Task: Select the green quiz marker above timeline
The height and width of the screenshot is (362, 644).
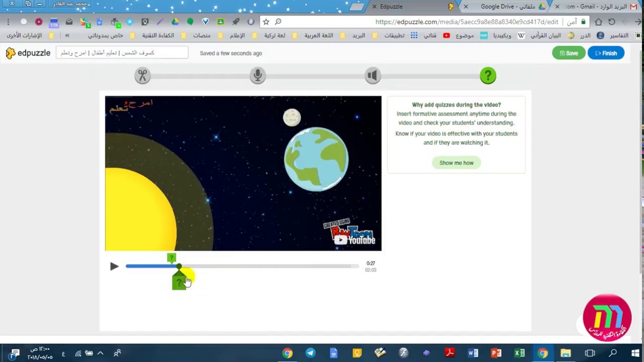Action: coord(172,258)
